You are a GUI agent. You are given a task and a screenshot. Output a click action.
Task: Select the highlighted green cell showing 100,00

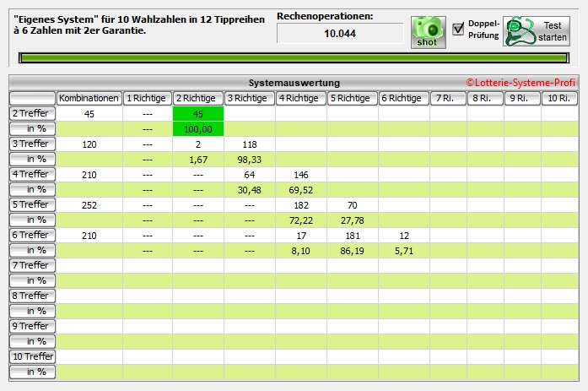pyautogui.click(x=198, y=129)
